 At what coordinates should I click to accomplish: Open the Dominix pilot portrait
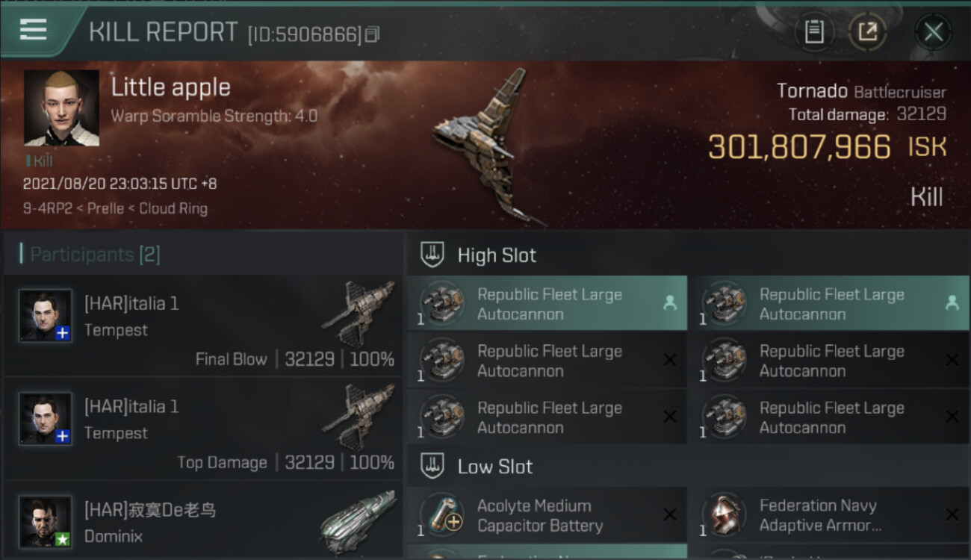click(x=46, y=520)
